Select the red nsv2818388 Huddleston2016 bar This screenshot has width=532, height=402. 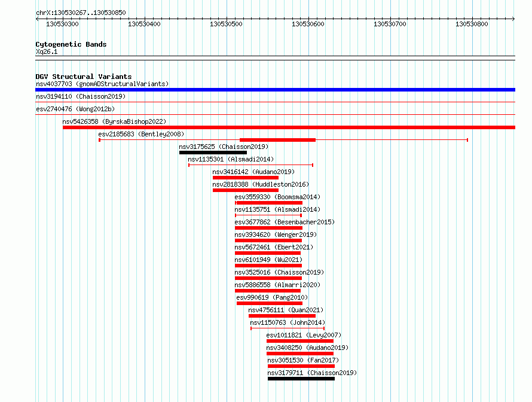[x=246, y=190]
